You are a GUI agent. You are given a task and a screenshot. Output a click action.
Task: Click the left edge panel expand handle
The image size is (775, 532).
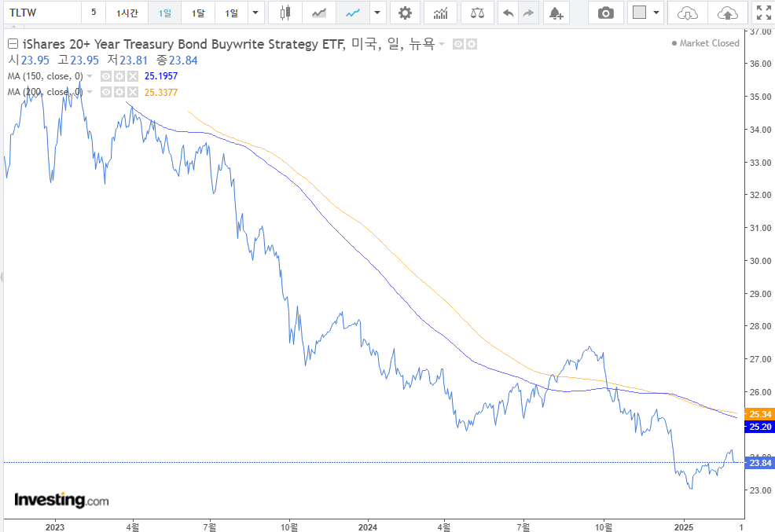pyautogui.click(x=2, y=277)
